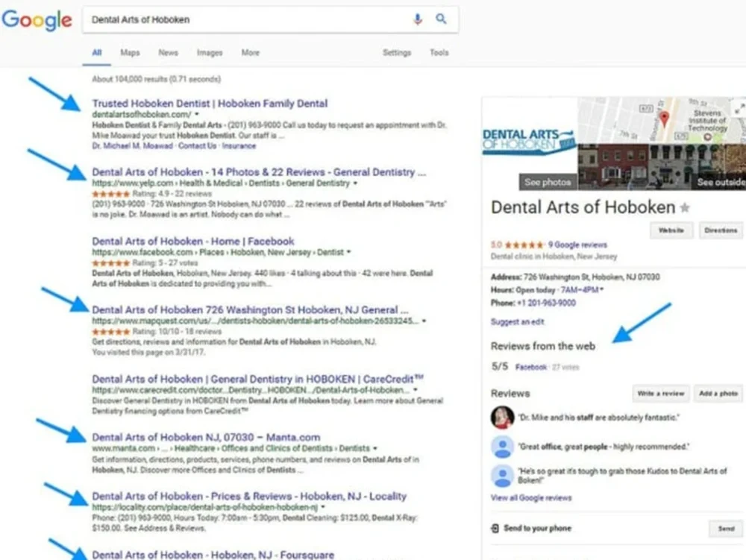This screenshot has height=560, width=746.
Task: Click the Website button
Action: pyautogui.click(x=671, y=230)
